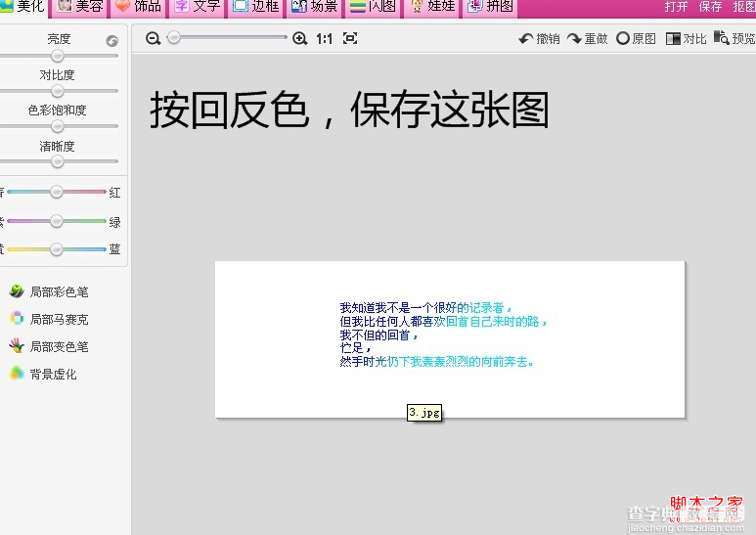Open the 拼图 tab
The image size is (756, 535).
(490, 7)
